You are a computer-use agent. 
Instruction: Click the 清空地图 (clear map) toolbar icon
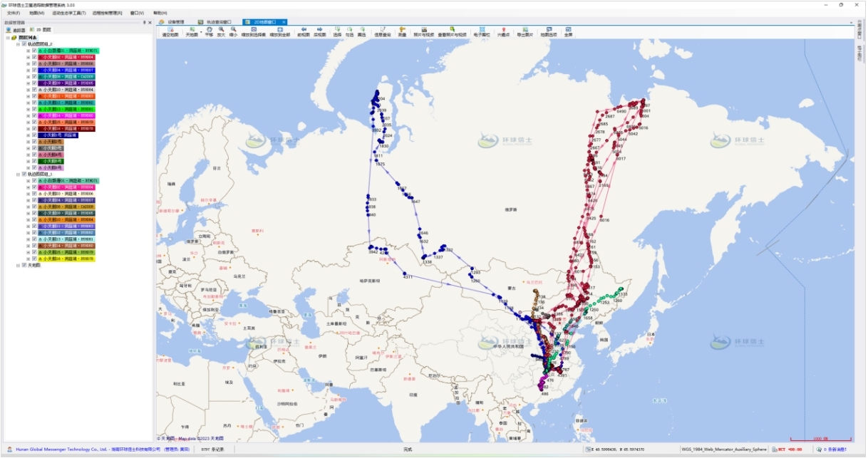[x=170, y=31]
